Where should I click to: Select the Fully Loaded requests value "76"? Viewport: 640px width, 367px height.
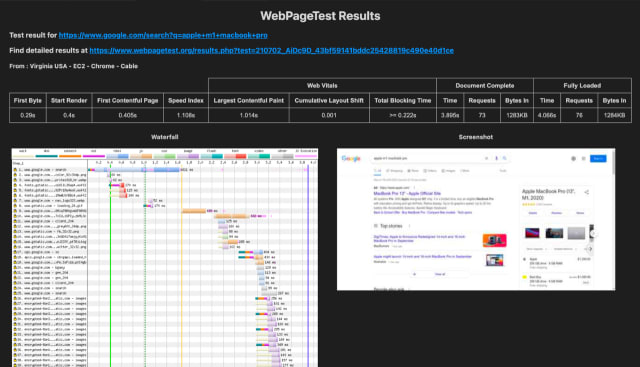tap(579, 115)
